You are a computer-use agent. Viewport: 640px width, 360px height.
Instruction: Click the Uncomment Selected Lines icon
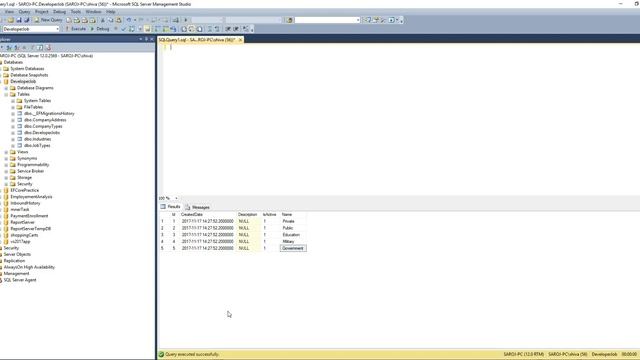tap(217, 29)
